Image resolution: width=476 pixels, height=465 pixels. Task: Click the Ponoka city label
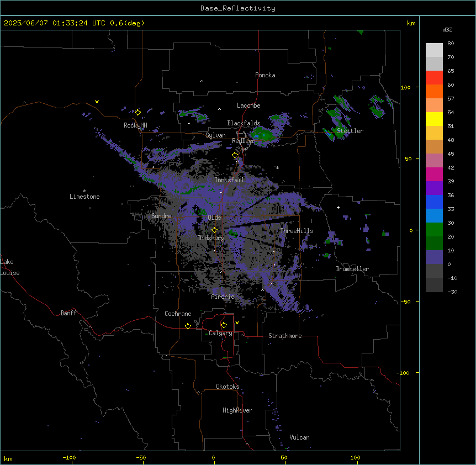point(265,75)
